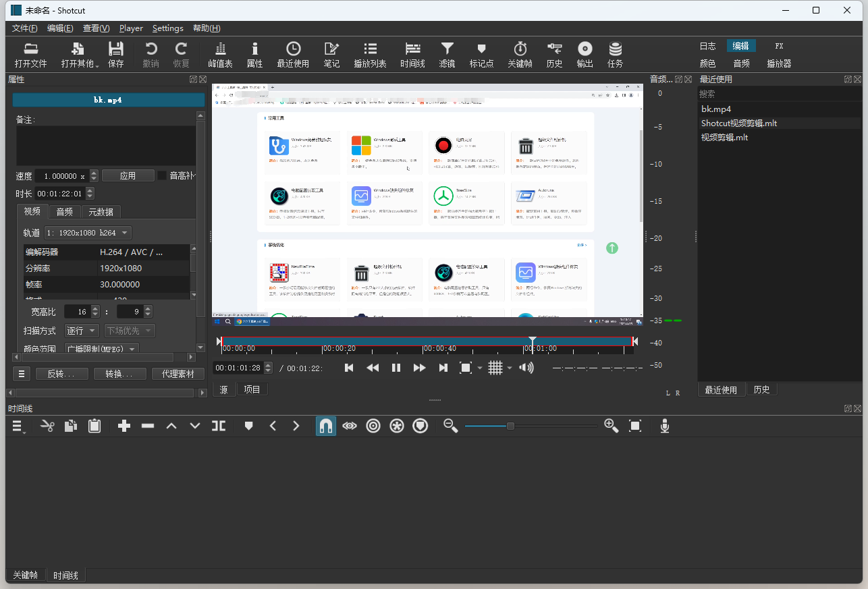This screenshot has height=589, width=868.
Task: Toggle the shield-circle ripple markers button
Action: [421, 426]
